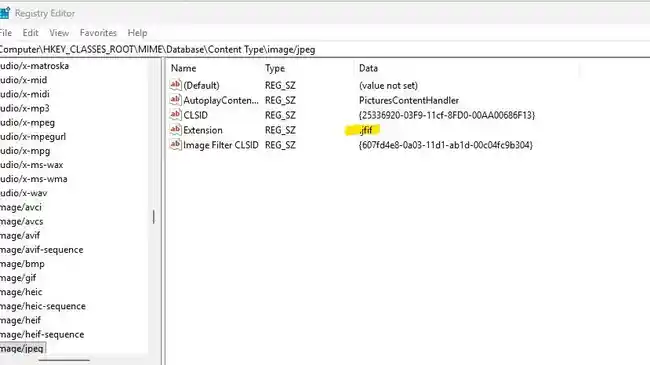Screen dimensions: 650x365
Task: Select the CLSID value string icon
Action: [x=175, y=115]
